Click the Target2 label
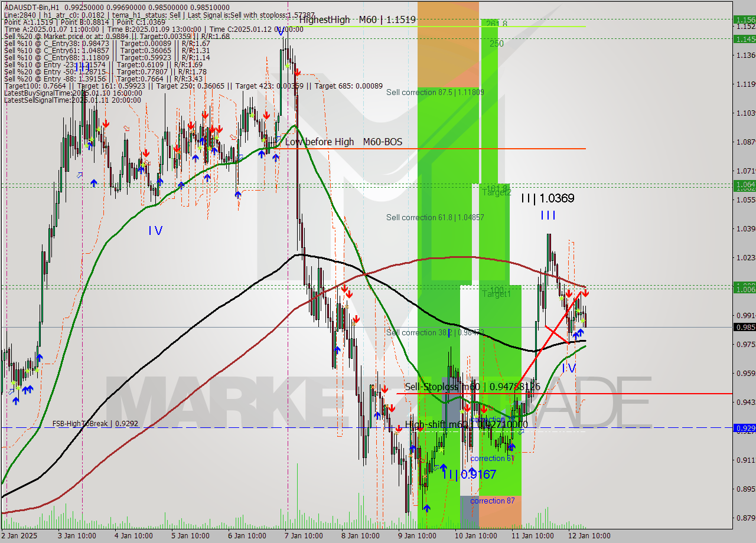This screenshot has height=543, width=756. 497,192
